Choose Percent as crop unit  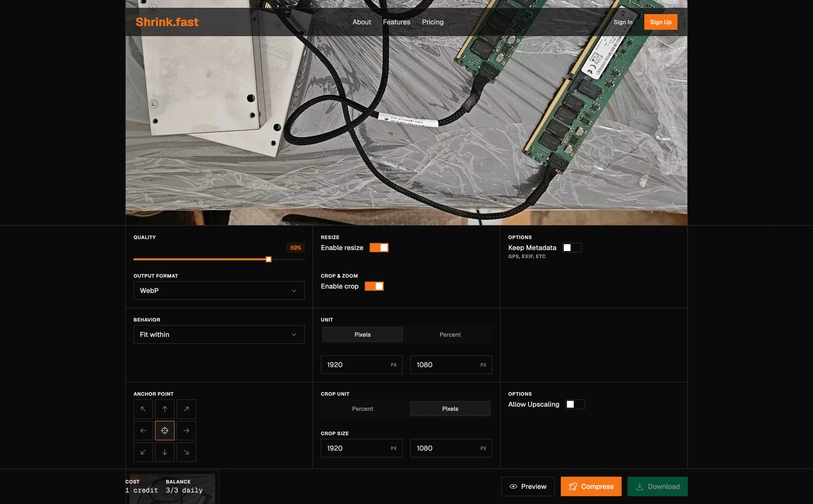[363, 409]
